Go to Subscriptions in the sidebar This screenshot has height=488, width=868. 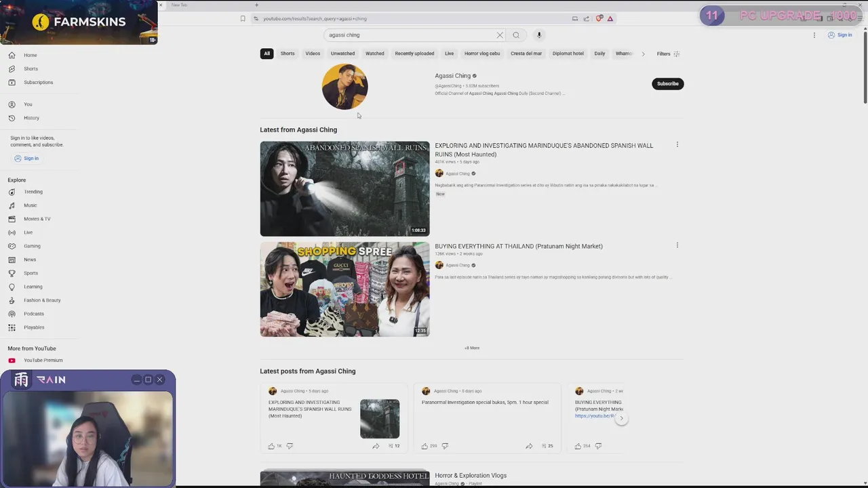click(38, 83)
